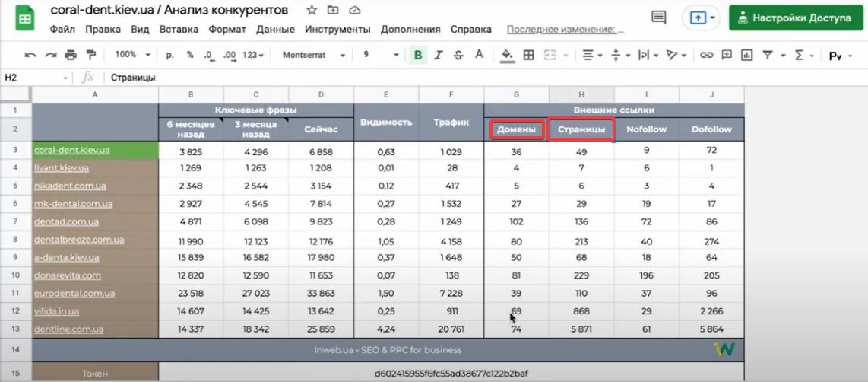Star the document

pos(312,11)
